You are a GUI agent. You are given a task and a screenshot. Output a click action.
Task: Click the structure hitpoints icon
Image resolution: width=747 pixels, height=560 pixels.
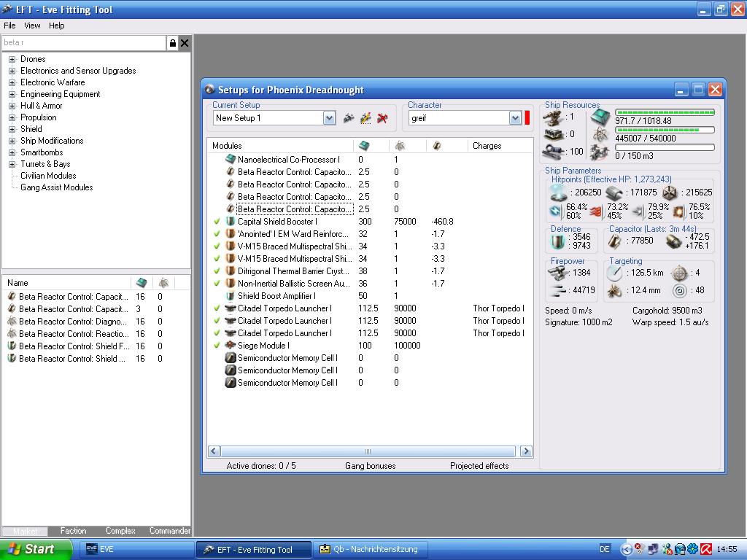670,192
